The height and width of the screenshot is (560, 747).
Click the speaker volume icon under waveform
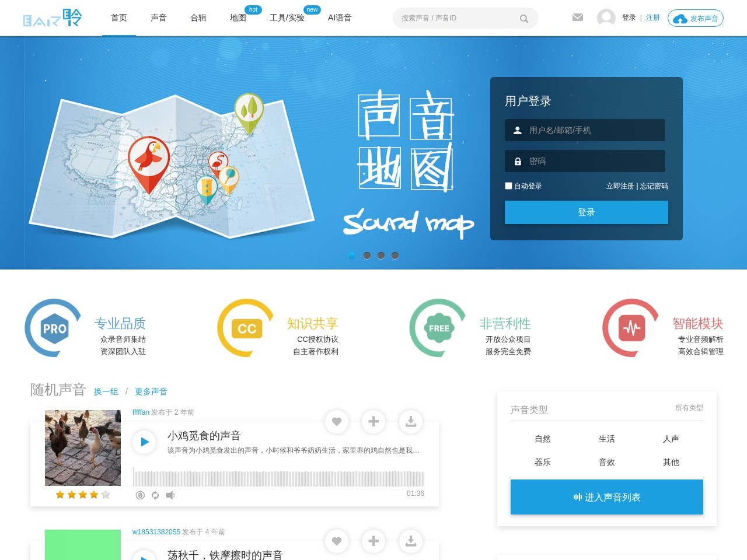coord(170,495)
